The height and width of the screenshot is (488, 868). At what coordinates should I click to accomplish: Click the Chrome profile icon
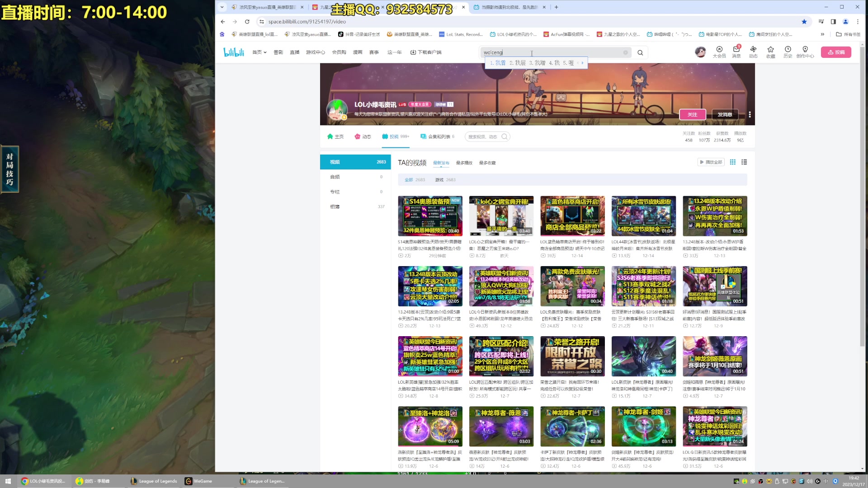click(x=845, y=21)
